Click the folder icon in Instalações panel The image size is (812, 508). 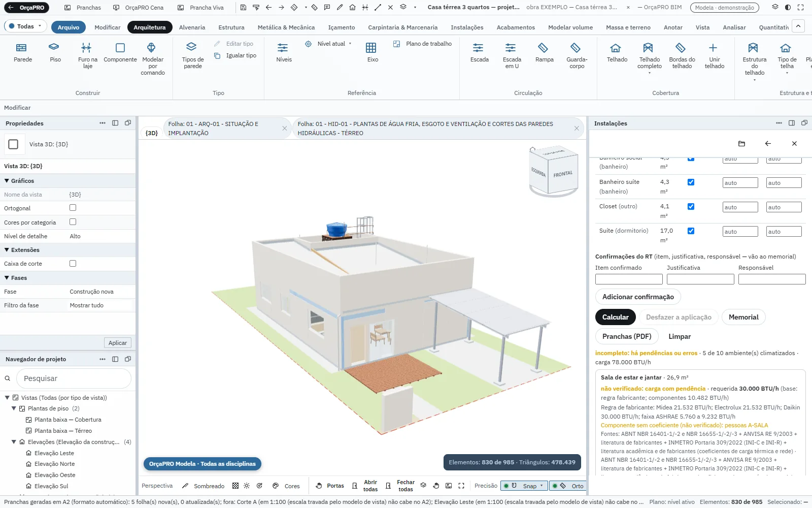point(741,144)
